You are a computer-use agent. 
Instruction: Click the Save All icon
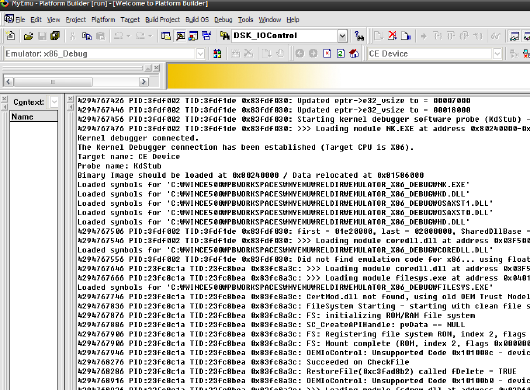coord(55,35)
